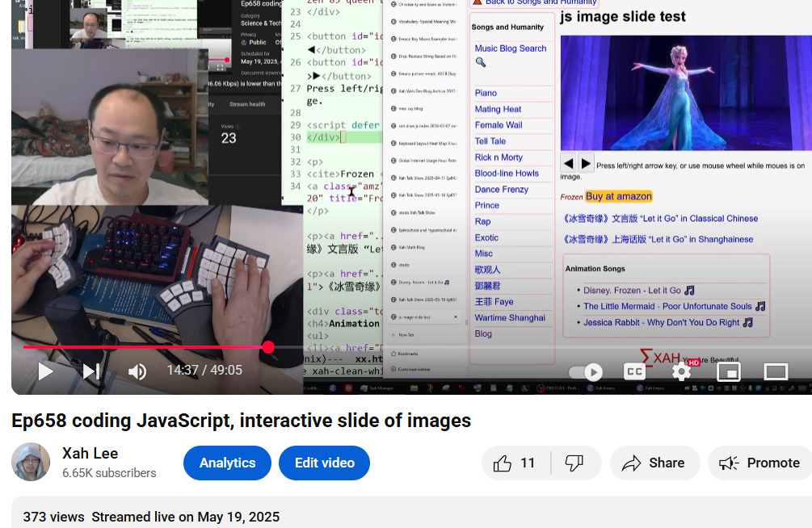This screenshot has height=528, width=812.
Task: Share this video
Action: click(654, 463)
